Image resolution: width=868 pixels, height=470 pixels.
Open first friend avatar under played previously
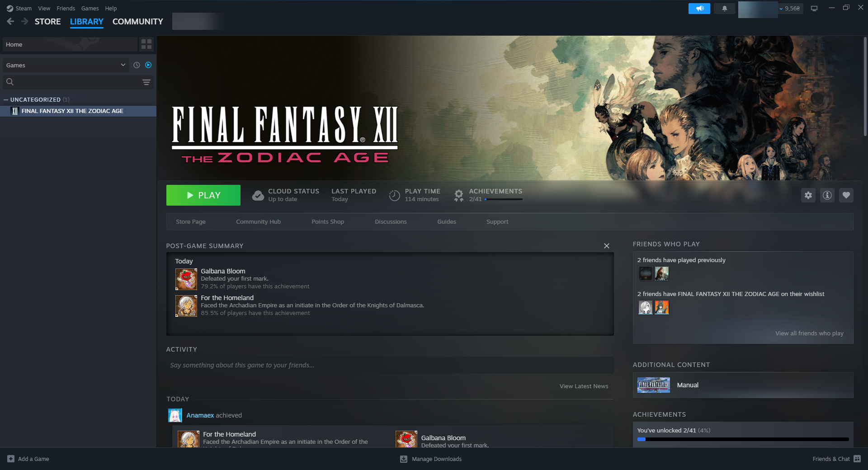click(x=646, y=273)
